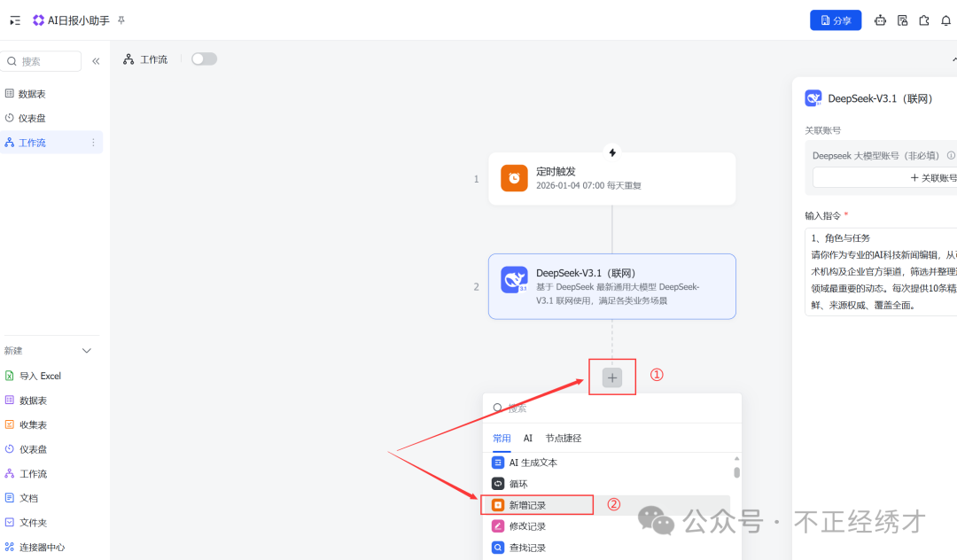This screenshot has height=560, width=957.
Task: Click the 2026-01-04 07:00 每天重复 schedule text
Action: pyautogui.click(x=588, y=185)
